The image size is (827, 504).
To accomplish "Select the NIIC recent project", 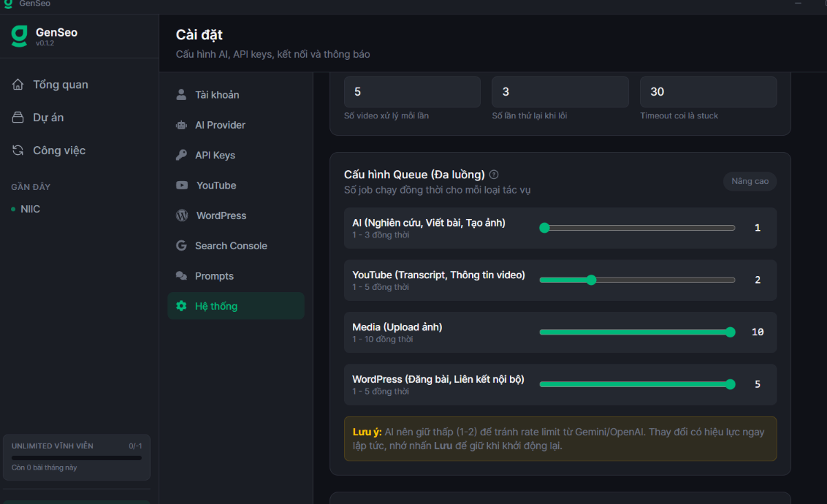I will [29, 209].
